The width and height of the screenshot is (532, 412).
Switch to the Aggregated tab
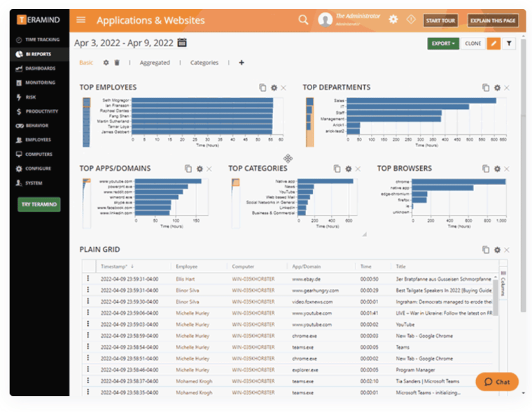tap(155, 62)
